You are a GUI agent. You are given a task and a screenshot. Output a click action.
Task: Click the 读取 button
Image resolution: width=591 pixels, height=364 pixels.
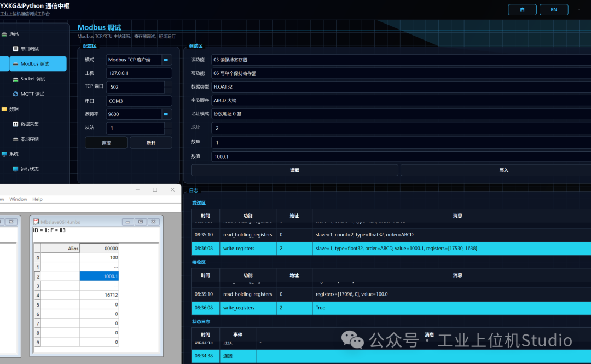(294, 170)
